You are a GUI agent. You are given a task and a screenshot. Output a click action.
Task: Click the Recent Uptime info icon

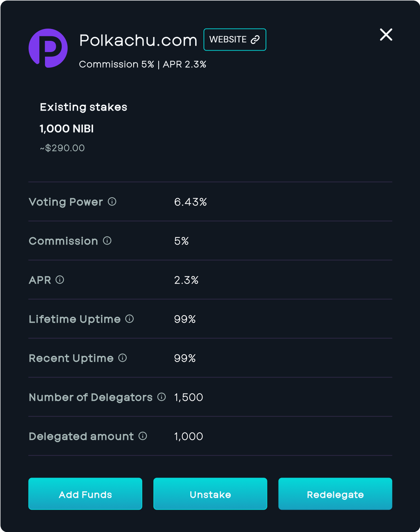[x=122, y=358]
